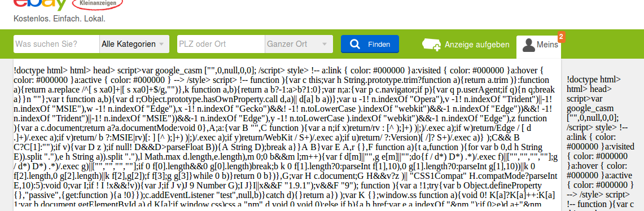Follow the Anzeige aufgeben link
Screen dimensions: 644x211
tap(477, 45)
